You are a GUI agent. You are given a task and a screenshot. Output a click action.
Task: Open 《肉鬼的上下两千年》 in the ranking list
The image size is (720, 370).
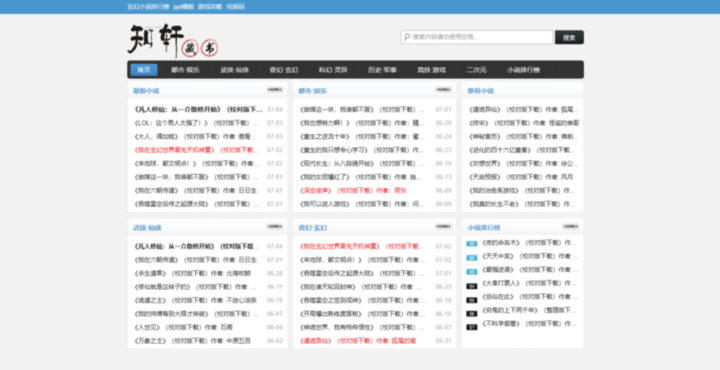(x=529, y=310)
